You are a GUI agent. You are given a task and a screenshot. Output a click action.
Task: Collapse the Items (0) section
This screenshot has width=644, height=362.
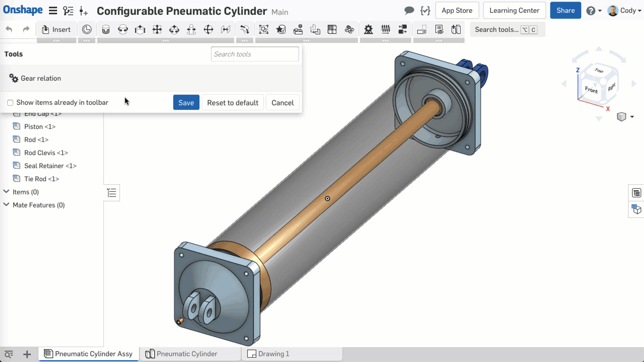[x=6, y=192]
